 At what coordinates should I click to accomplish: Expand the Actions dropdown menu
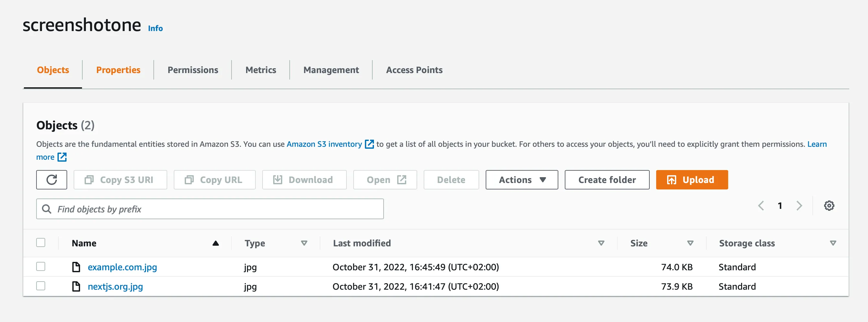click(x=521, y=180)
